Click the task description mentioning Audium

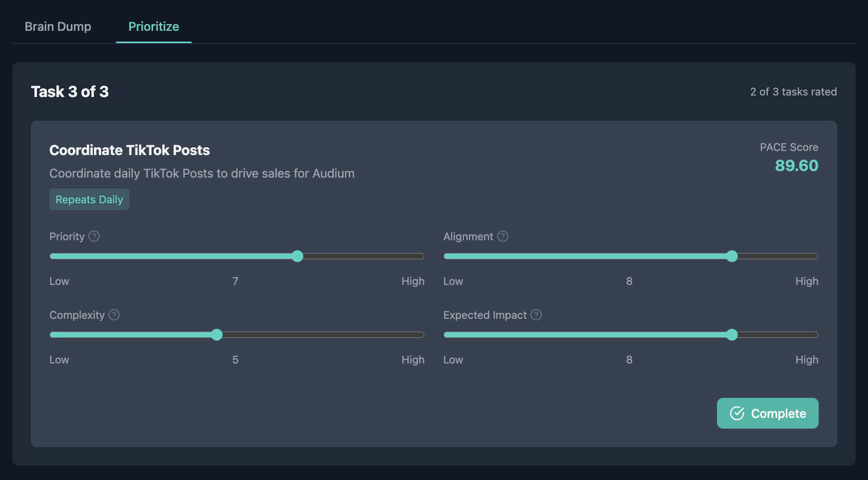click(202, 174)
